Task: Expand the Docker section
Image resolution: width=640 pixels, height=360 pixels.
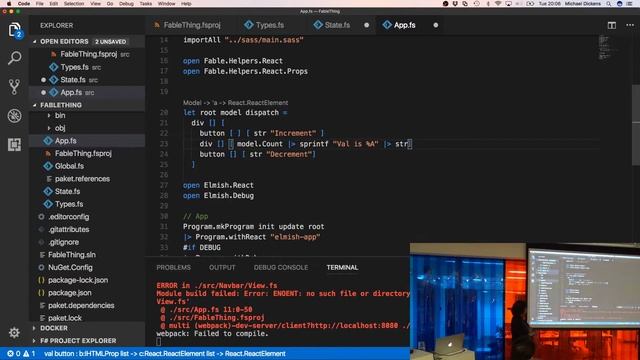Action: [53, 328]
